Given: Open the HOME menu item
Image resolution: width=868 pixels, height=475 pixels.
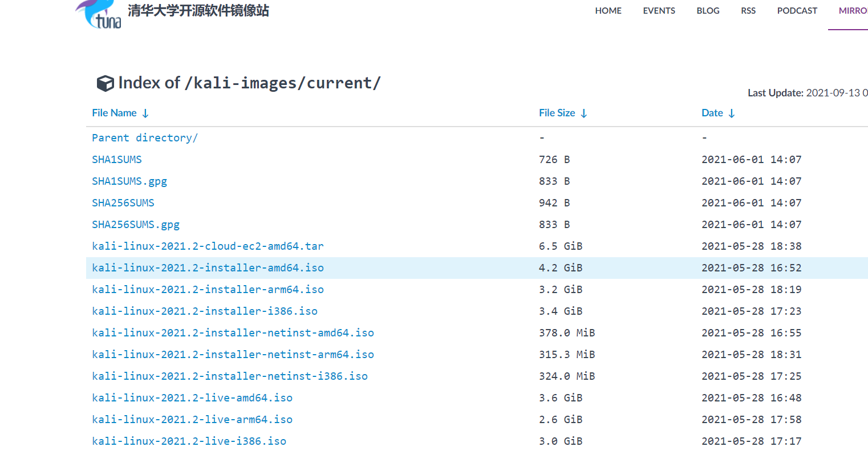Looking at the screenshot, I should point(609,11).
